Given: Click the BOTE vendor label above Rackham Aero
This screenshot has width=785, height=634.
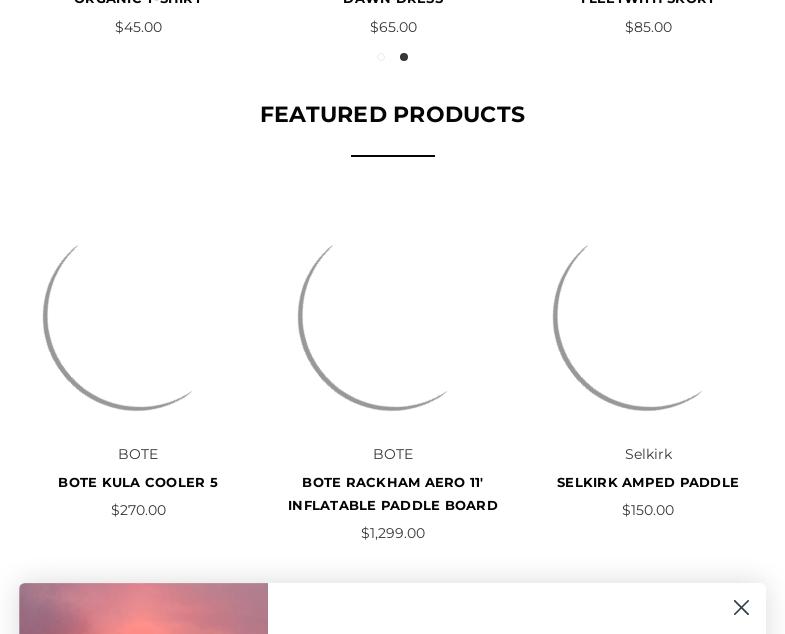Looking at the screenshot, I should click(393, 454).
